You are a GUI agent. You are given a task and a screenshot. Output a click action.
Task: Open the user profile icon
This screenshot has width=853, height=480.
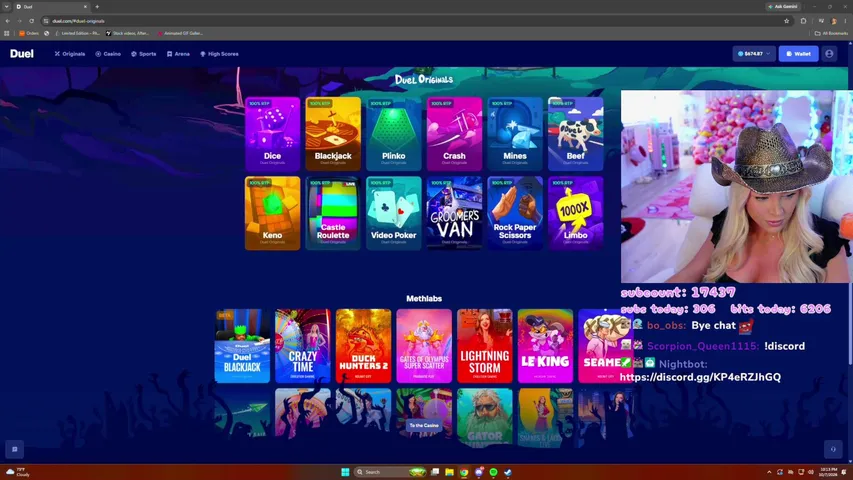(829, 54)
